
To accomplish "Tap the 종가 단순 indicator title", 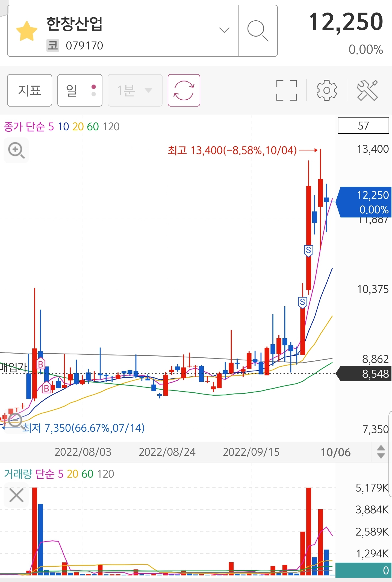I will [x=24, y=127].
